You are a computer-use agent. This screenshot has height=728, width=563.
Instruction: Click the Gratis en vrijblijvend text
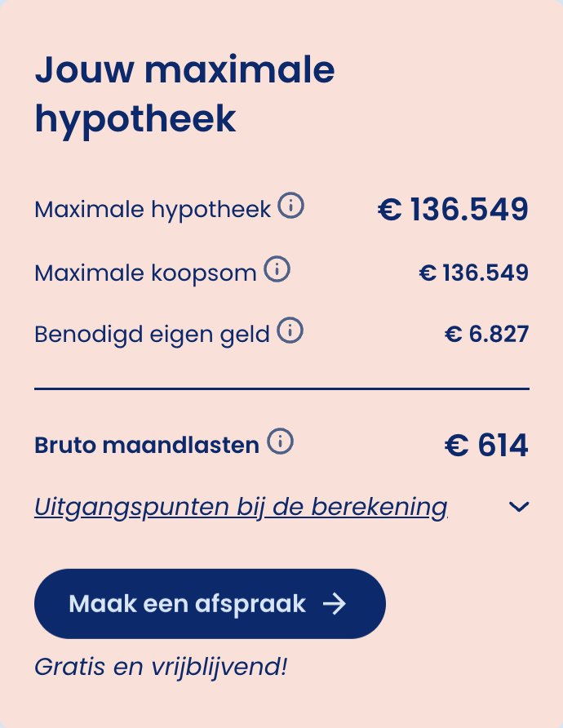[x=161, y=667]
